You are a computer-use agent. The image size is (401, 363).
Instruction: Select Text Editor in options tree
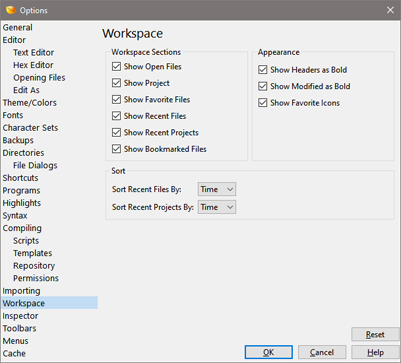tap(33, 52)
